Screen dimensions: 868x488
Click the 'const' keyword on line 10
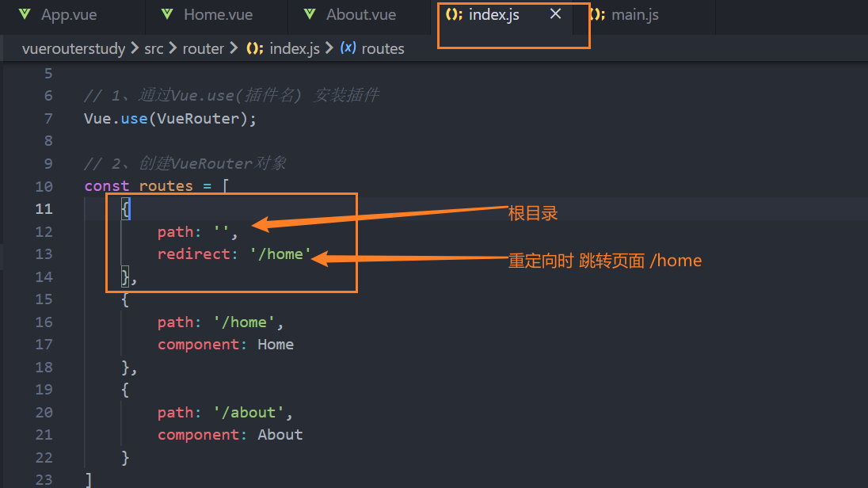point(106,186)
